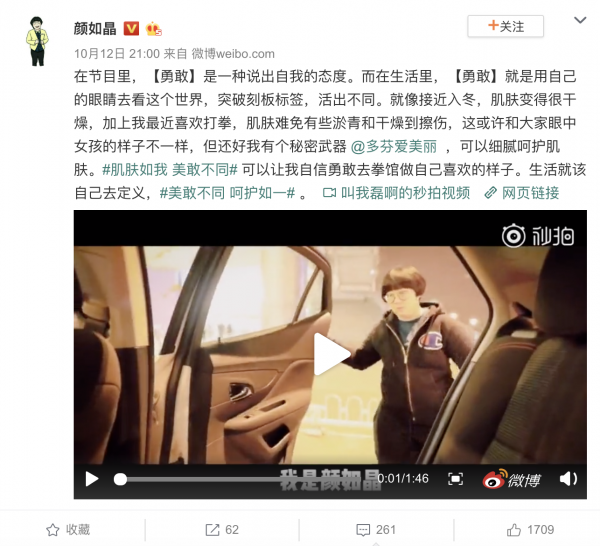Viewport: 600px width, 546px height.
Task: Open the 网页链接 web link
Action: point(522,193)
